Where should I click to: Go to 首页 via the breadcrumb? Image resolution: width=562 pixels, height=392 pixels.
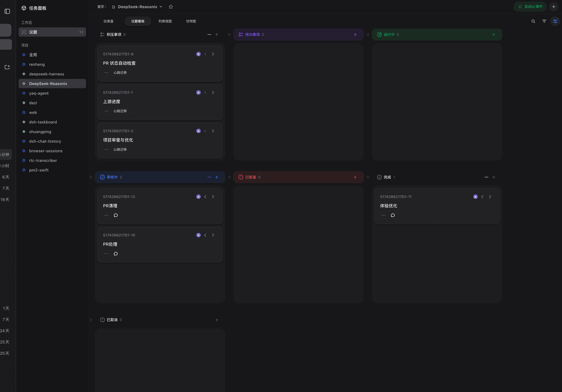(x=101, y=7)
